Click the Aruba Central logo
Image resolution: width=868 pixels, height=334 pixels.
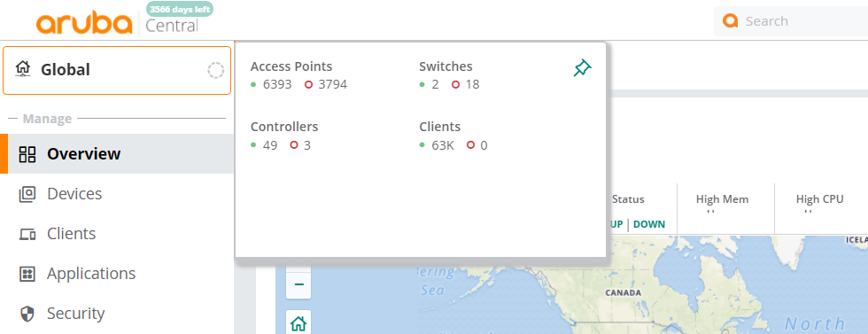[x=116, y=23]
